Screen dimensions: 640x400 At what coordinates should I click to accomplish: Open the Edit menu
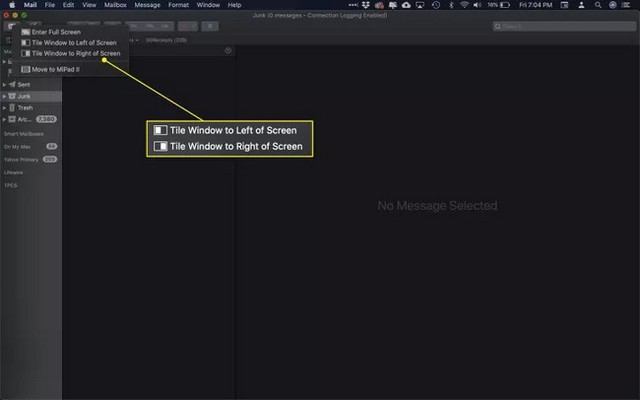point(68,5)
